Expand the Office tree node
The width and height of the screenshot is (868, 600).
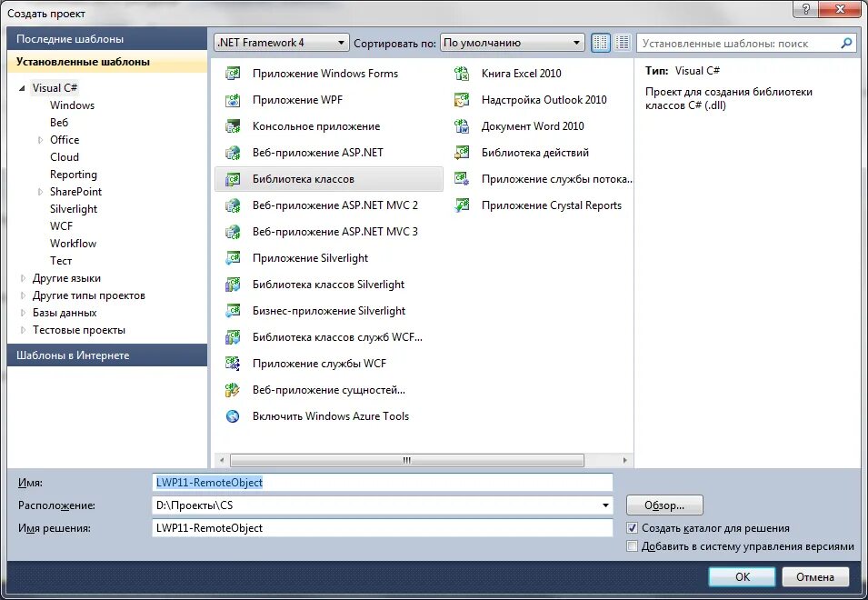40,140
